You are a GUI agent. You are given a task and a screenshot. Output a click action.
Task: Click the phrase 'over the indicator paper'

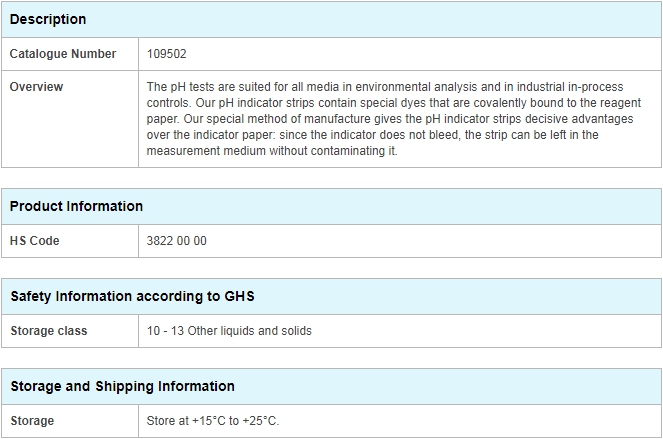coord(211,135)
